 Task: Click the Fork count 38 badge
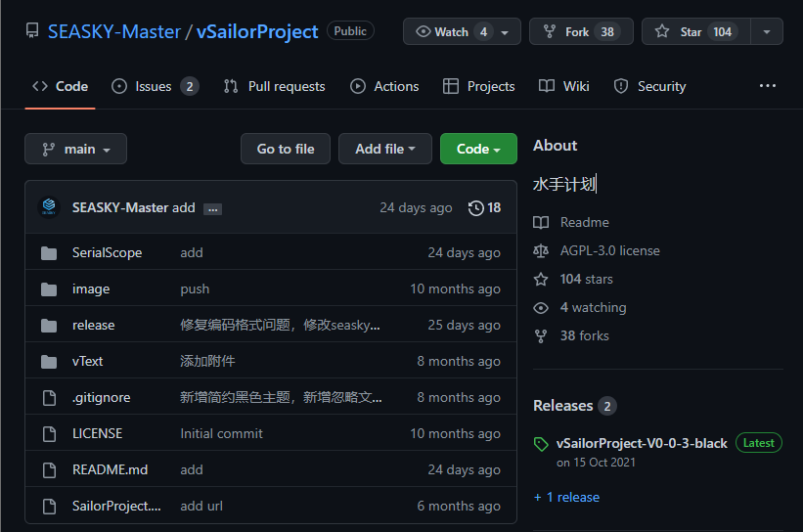click(607, 31)
